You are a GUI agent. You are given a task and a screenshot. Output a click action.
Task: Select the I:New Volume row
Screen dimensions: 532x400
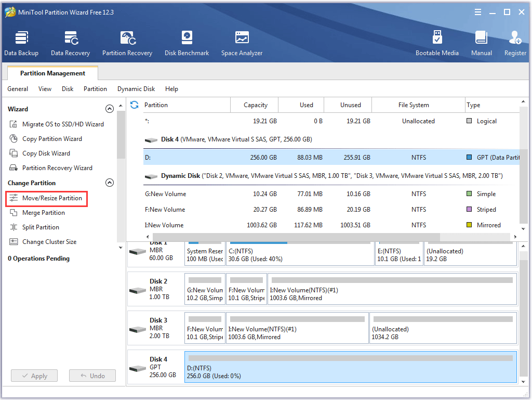(331, 225)
